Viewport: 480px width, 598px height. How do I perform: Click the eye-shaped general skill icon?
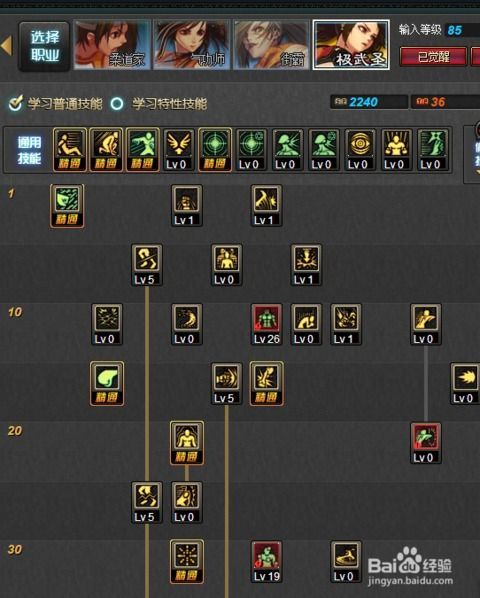(360, 150)
